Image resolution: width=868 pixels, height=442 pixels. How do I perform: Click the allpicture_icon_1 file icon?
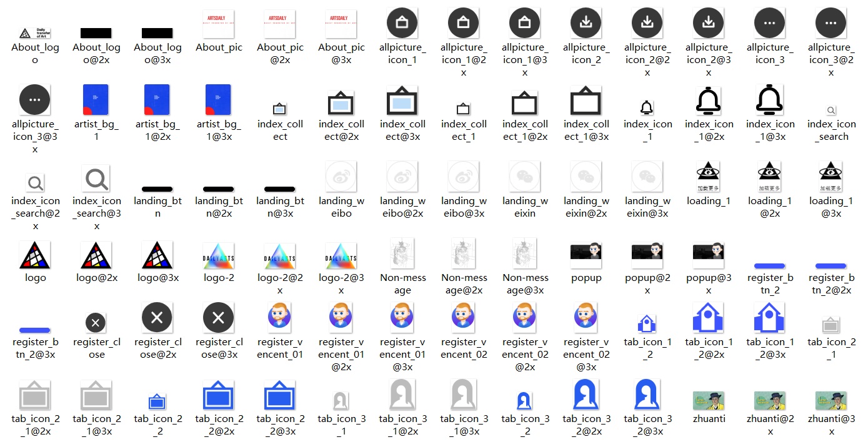(x=402, y=24)
